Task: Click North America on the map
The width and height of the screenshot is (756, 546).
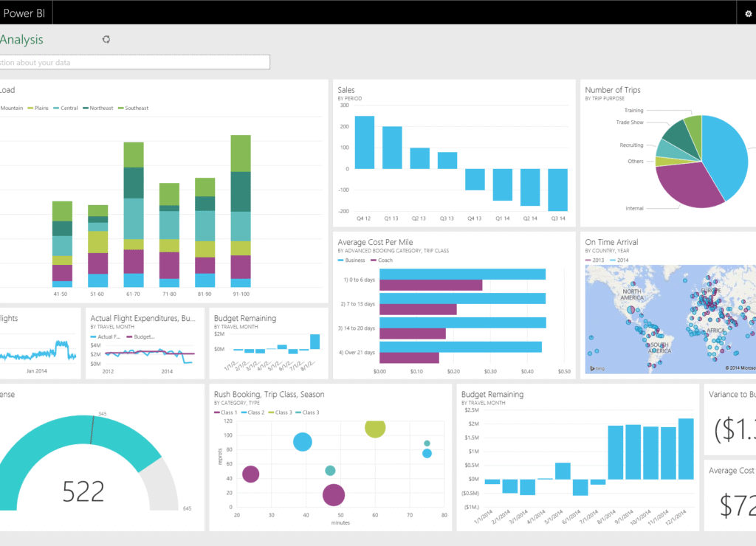Action: pos(632,294)
